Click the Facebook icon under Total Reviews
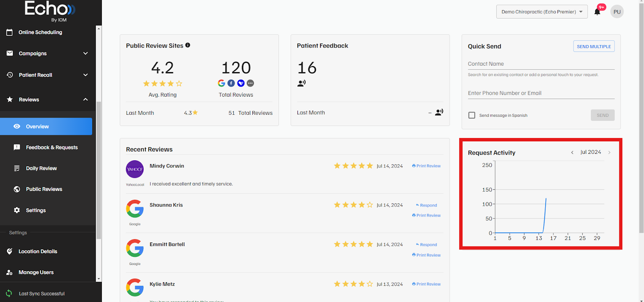Viewport: 644px width, 302px height. (x=231, y=83)
